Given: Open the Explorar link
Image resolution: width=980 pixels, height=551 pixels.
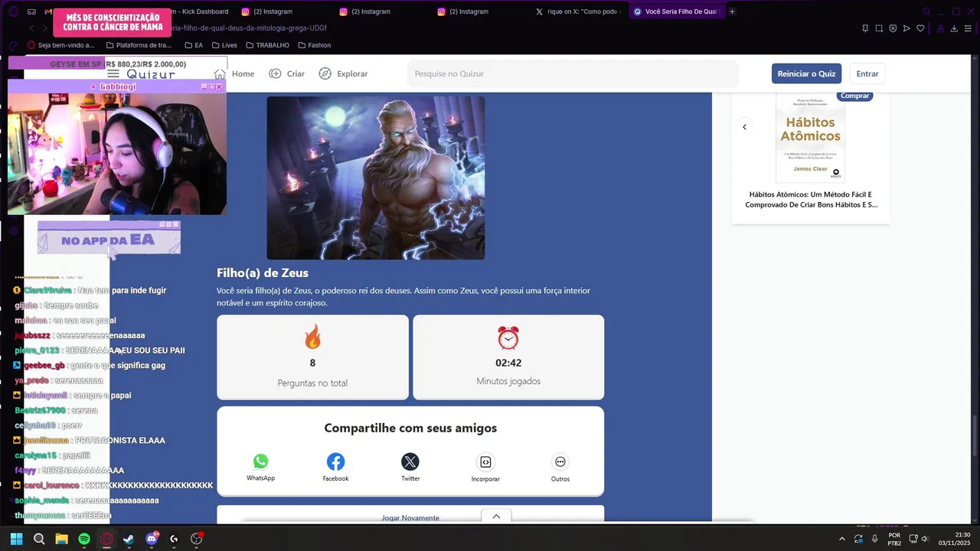Looking at the screenshot, I should pyautogui.click(x=352, y=73).
